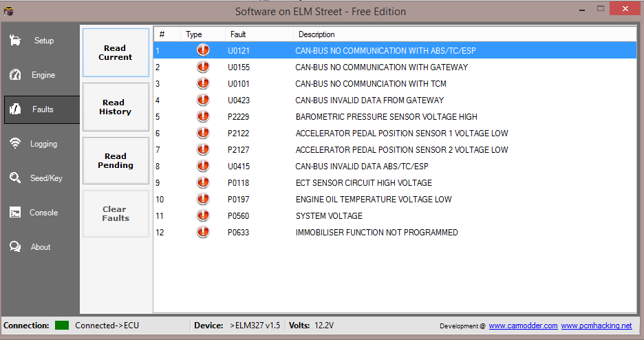Click the green connection status indicator
This screenshot has height=340, width=644.
coord(62,326)
